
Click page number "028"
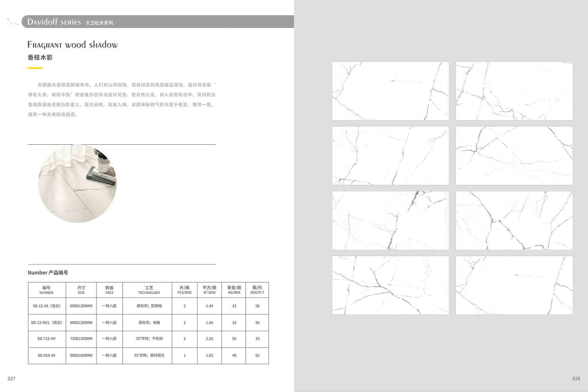coord(576,378)
